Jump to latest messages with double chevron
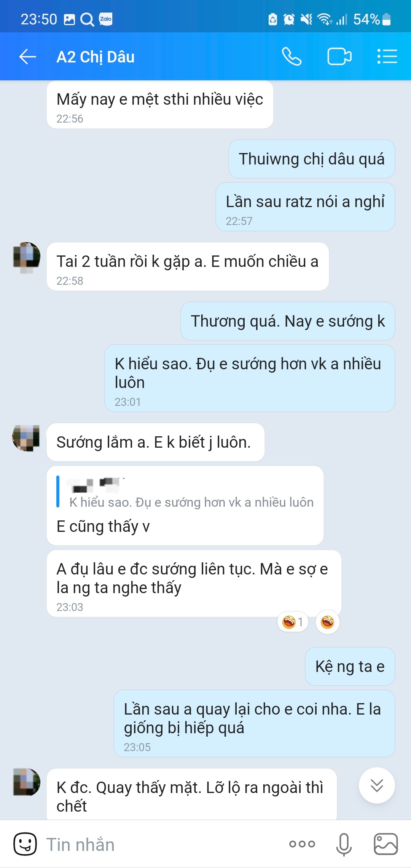Image resolution: width=411 pixels, height=868 pixels. [x=377, y=785]
